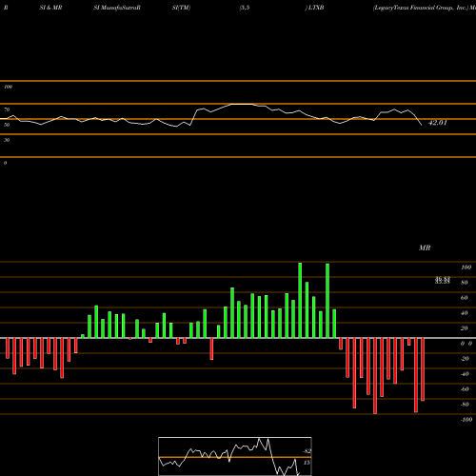This screenshot has height=476, width=476.
Task: Click the RSI scale label 30
Action: pyautogui.click(x=7, y=140)
